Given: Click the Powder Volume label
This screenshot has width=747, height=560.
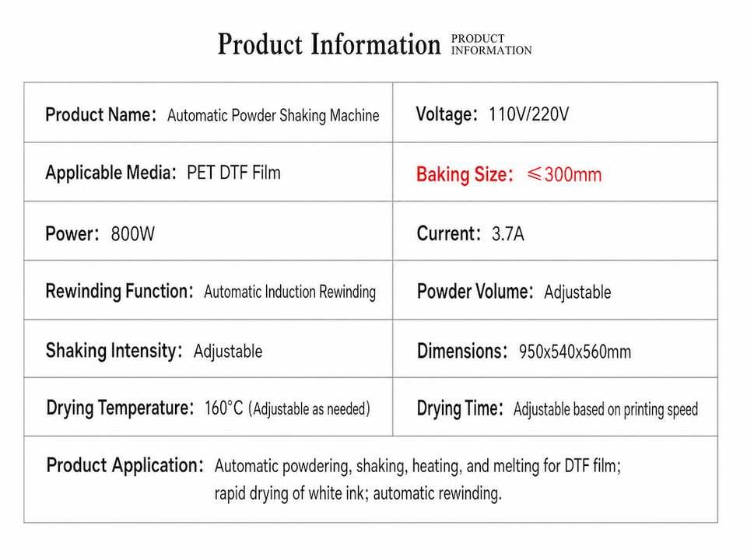Looking at the screenshot, I should click(475, 292).
